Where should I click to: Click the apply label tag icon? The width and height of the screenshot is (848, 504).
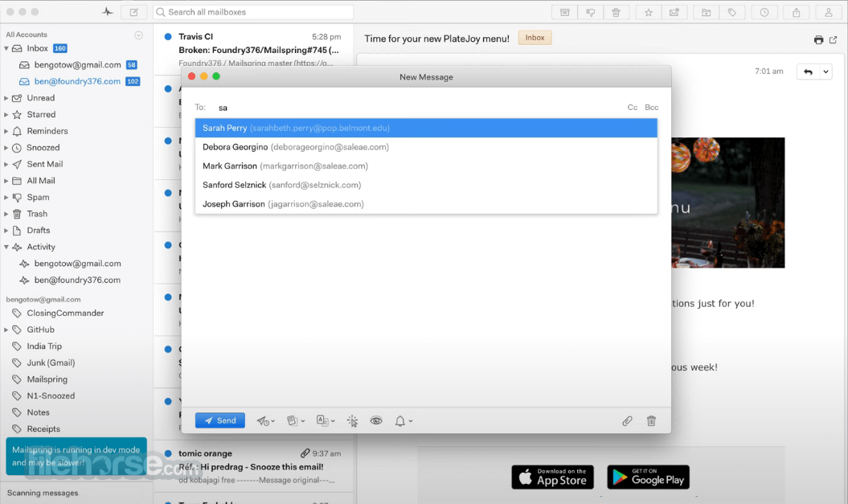731,12
